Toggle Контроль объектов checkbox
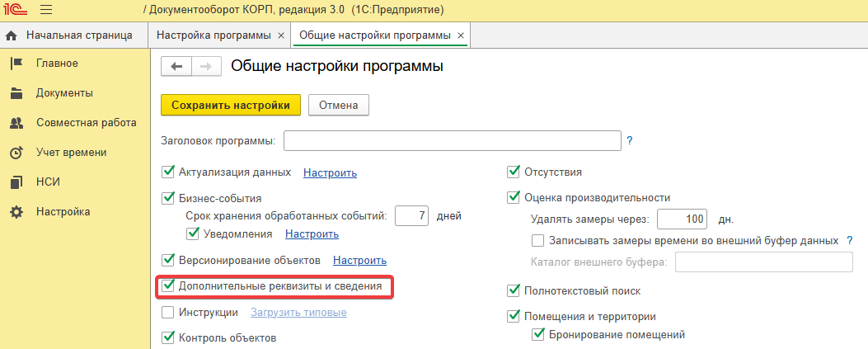The width and height of the screenshot is (868, 349). (167, 337)
